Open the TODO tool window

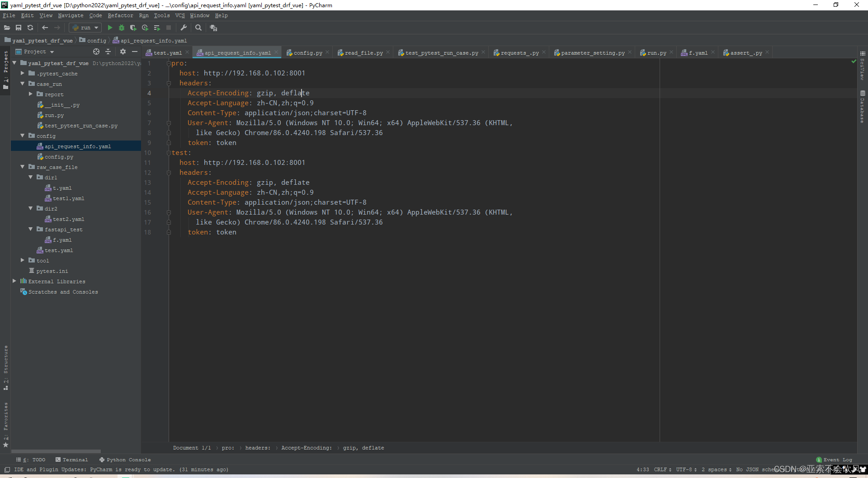(x=31, y=459)
